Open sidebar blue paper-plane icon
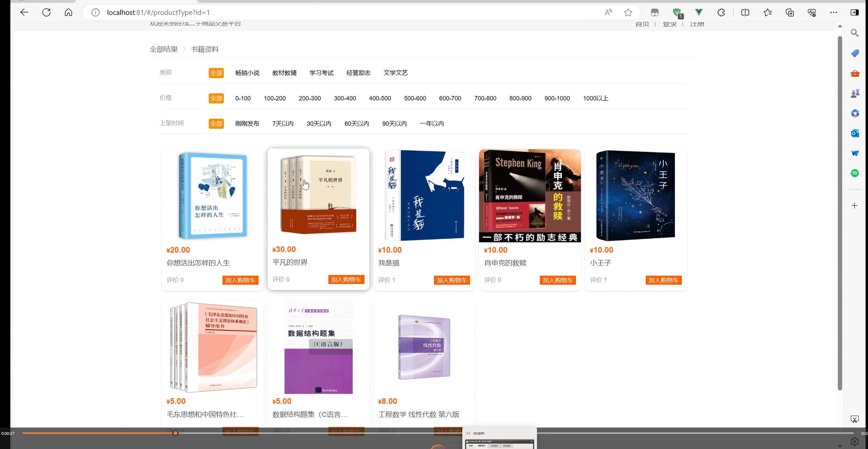Viewport: 868px width, 449px height. coord(855,153)
